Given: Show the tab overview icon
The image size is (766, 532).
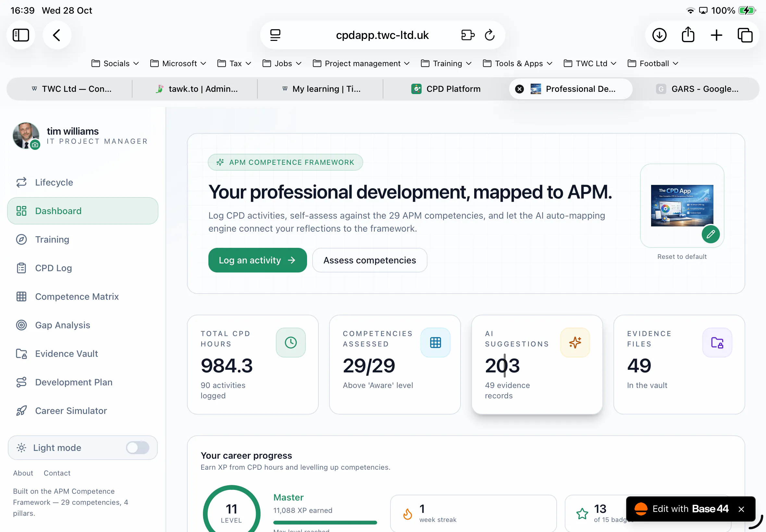Looking at the screenshot, I should click(x=745, y=35).
